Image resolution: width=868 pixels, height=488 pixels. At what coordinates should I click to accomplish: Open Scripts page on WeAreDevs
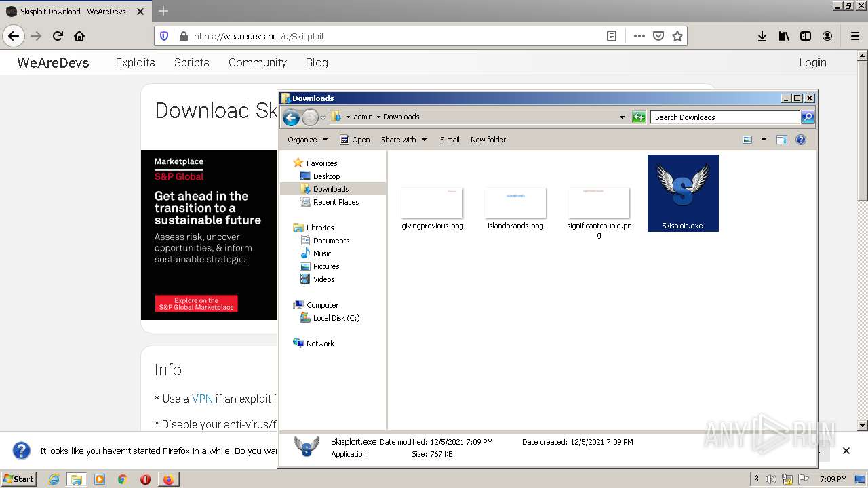pos(191,62)
